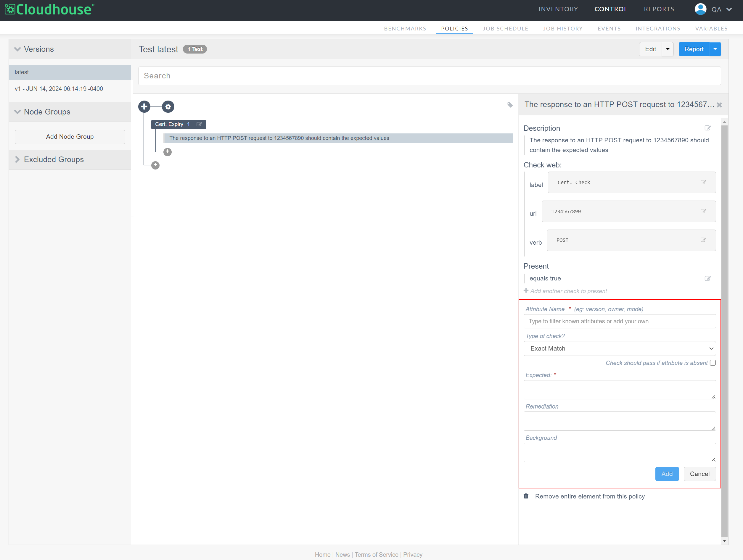Switch to the Job Schedule tab
The height and width of the screenshot is (560, 743).
click(x=505, y=28)
